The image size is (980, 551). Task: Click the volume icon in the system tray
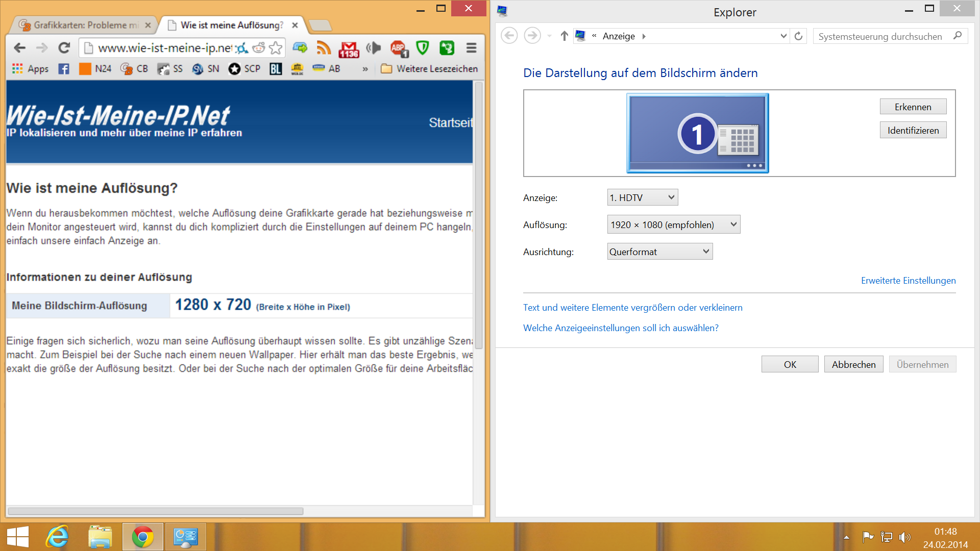904,537
